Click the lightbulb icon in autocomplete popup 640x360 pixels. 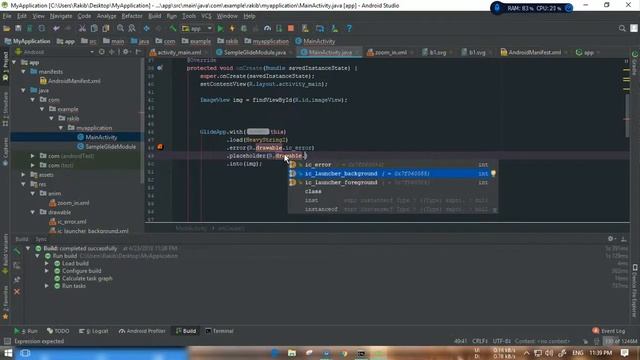point(493,173)
